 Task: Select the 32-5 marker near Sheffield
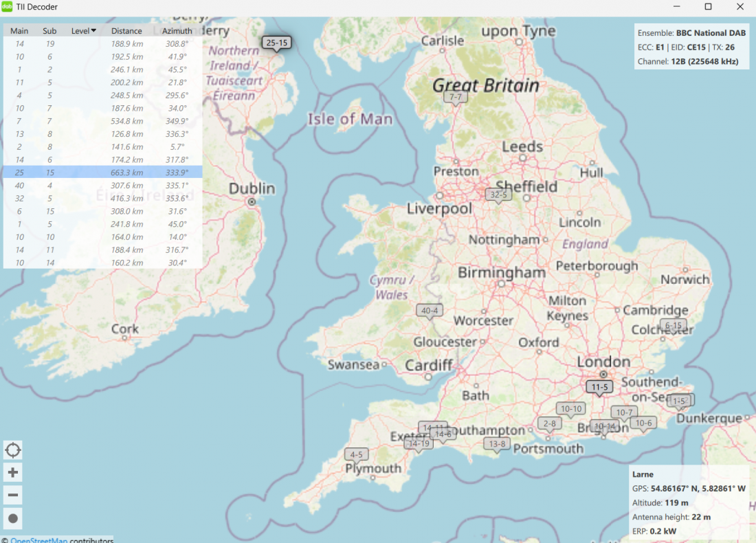pos(498,195)
